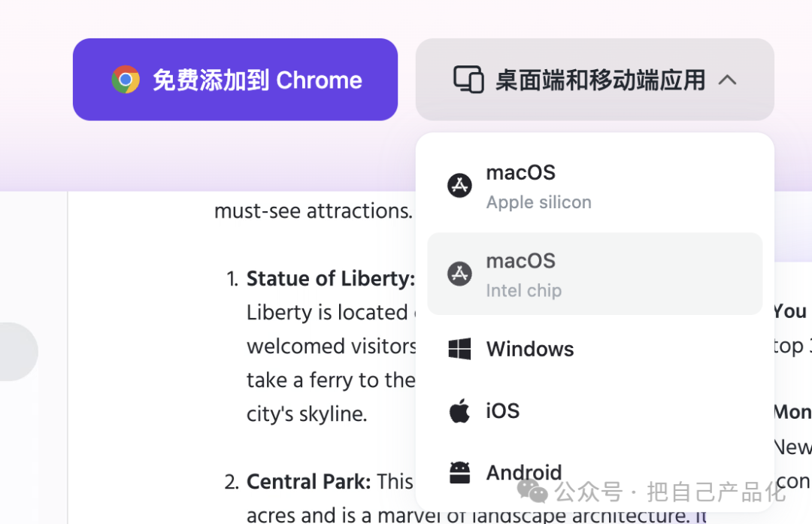This screenshot has width=812, height=524.
Task: Click the Apple silicon subtitle text
Action: (538, 202)
